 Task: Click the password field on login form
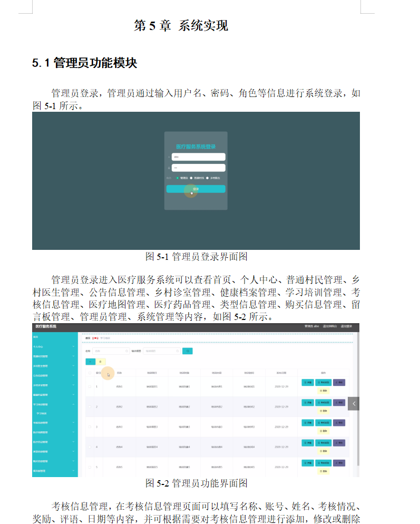coord(198,168)
